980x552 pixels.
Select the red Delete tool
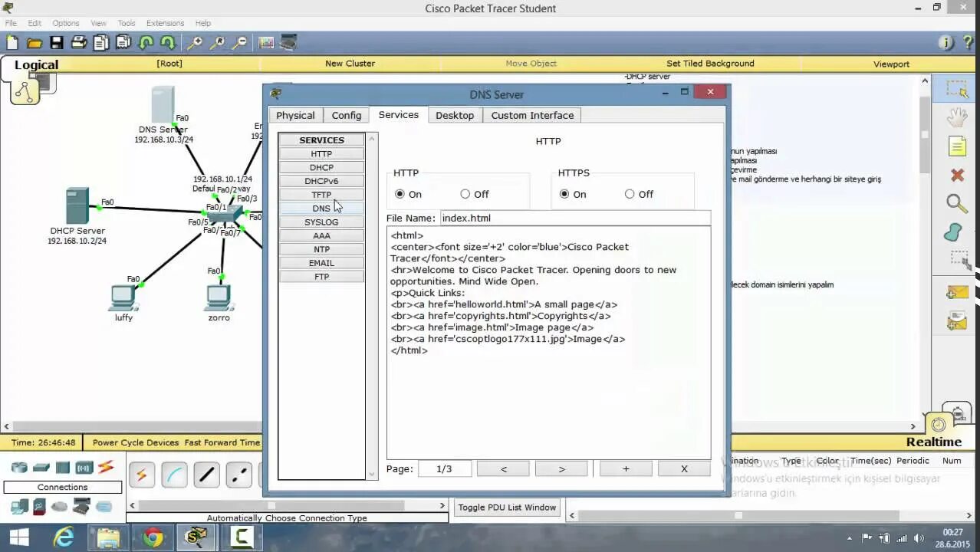click(x=957, y=175)
